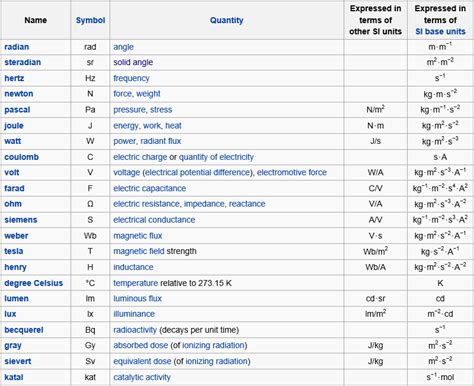Select the s⁻¹·mol cell
Screen dimensions: 474x386
[x=440, y=377]
